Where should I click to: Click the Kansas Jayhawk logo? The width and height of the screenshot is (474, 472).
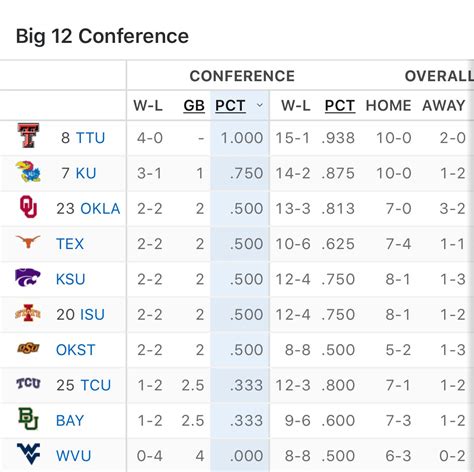click(x=28, y=172)
